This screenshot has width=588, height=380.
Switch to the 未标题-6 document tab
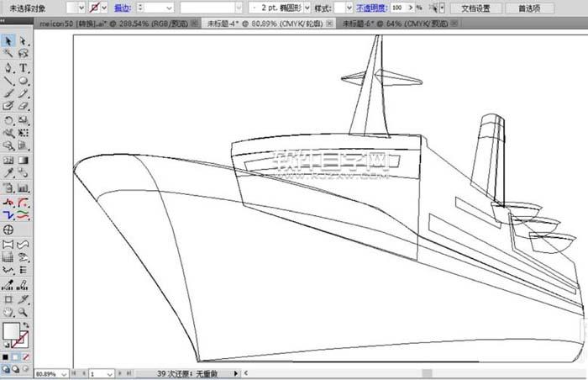point(396,24)
